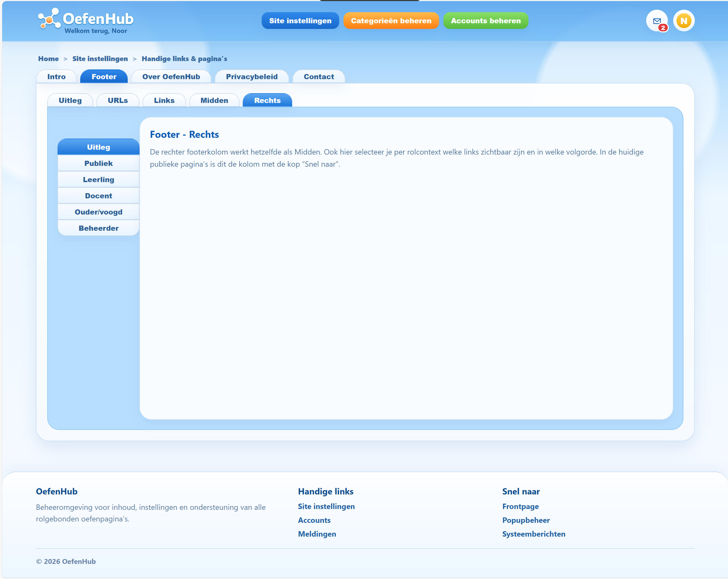Open footer link Systeemberichten
Viewport: 728px width, 579px height.
tap(534, 534)
